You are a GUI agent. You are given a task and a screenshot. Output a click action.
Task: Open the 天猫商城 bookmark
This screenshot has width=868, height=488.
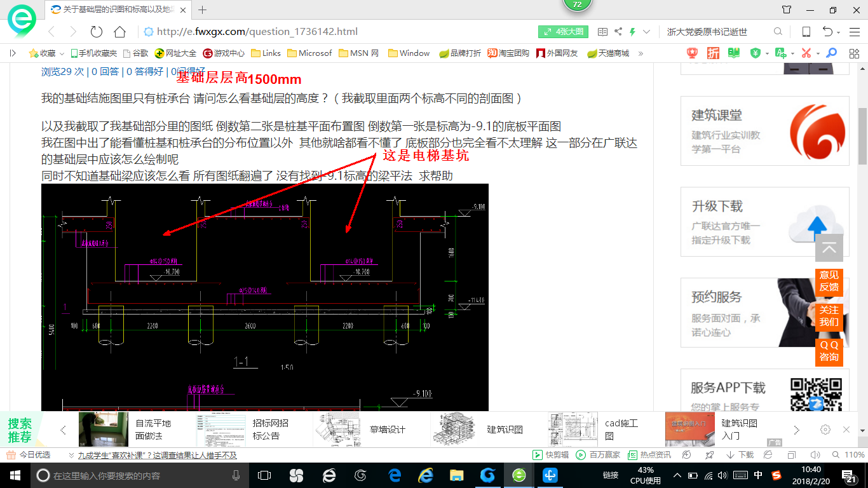(608, 53)
